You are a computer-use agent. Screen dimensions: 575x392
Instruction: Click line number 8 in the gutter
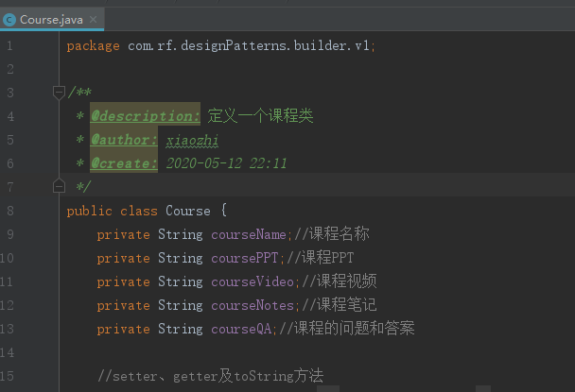(x=9, y=211)
